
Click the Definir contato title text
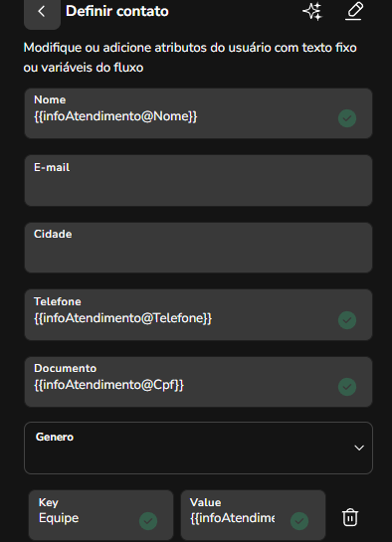(x=117, y=11)
